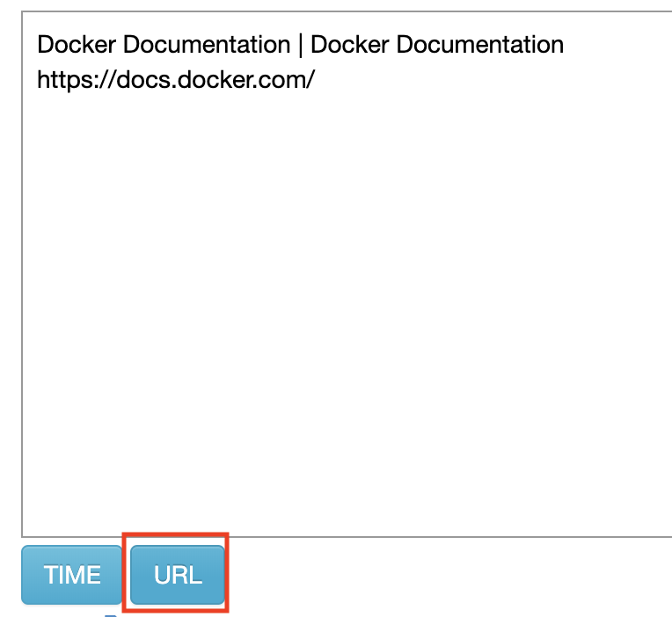The width and height of the screenshot is (672, 617).
Task: Click the https://docs.docker.com/ line of text
Action: coord(176,81)
